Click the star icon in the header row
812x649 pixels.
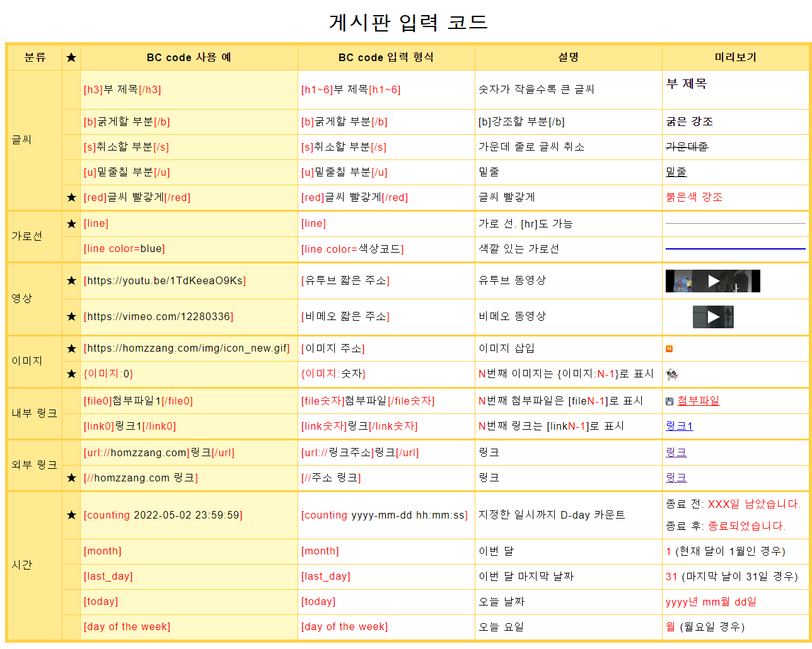click(71, 57)
